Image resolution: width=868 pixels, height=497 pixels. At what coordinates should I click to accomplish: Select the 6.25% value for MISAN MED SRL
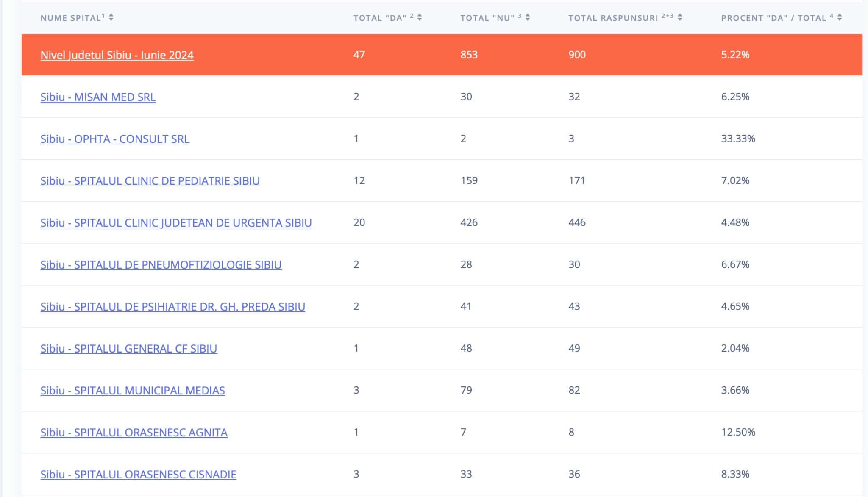coord(735,97)
